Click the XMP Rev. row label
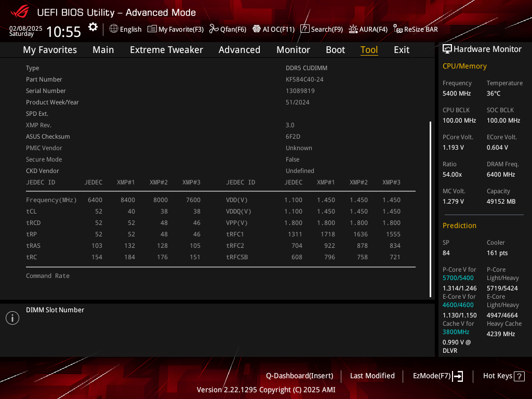The height and width of the screenshot is (399, 532). tap(38, 125)
